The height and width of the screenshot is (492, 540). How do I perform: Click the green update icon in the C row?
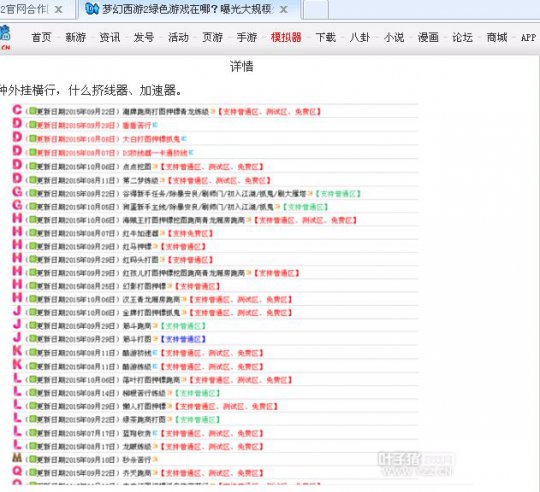click(x=33, y=111)
